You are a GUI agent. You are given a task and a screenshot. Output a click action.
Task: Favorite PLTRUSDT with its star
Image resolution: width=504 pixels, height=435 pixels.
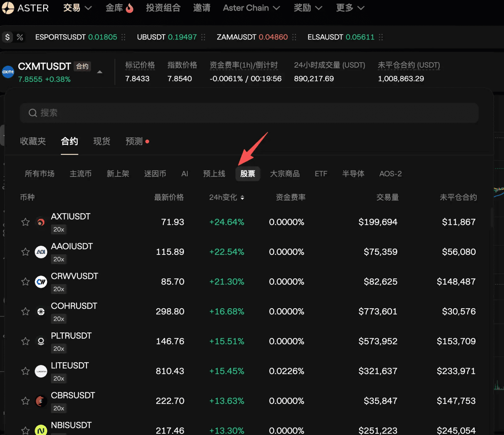(x=26, y=341)
